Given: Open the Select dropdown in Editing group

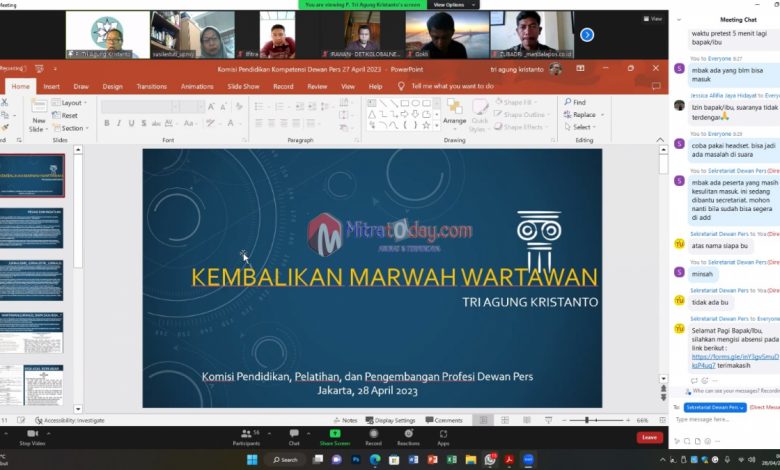Looking at the screenshot, I should coord(580,127).
